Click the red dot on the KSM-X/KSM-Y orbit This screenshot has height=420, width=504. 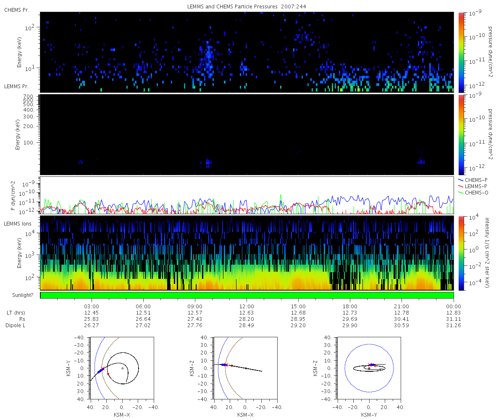pos(108,374)
